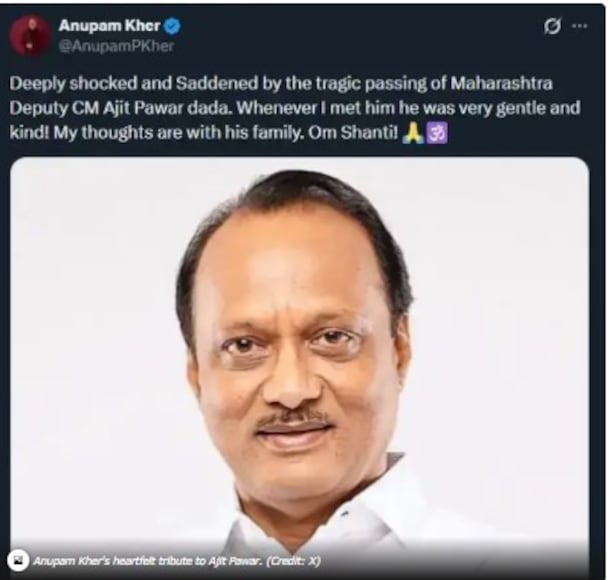
Task: Click the blue verified badge
Action: coord(173,26)
